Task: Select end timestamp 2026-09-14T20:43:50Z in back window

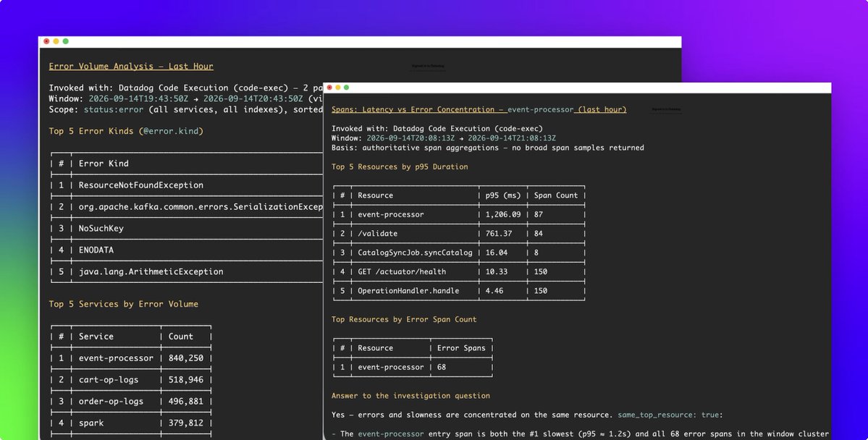Action: [x=253, y=98]
